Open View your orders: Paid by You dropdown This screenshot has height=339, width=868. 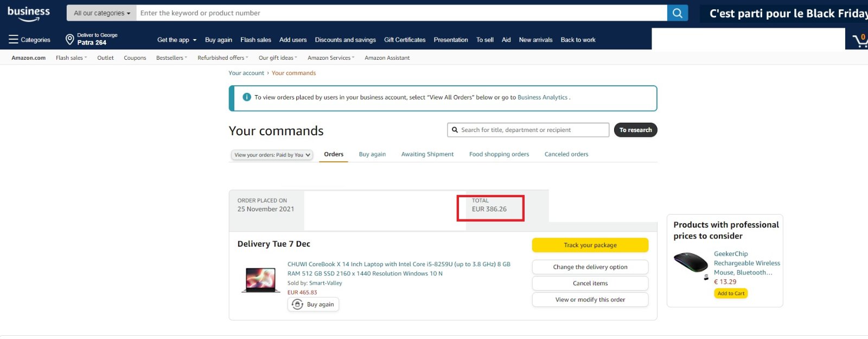pos(272,155)
